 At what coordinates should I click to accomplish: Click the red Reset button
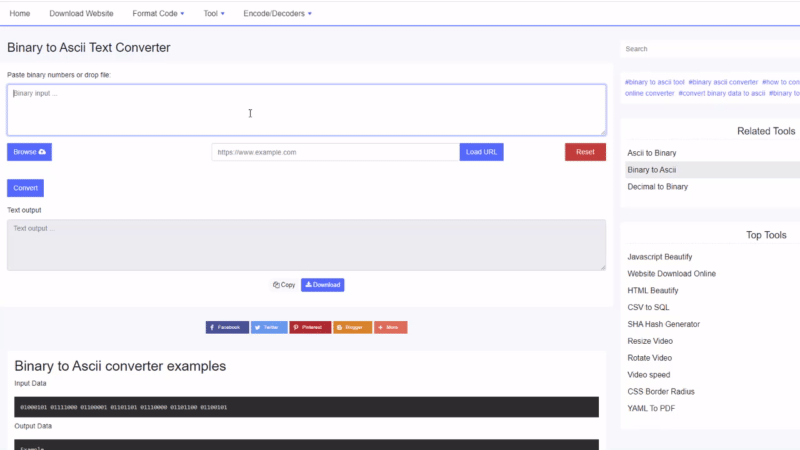pos(585,152)
